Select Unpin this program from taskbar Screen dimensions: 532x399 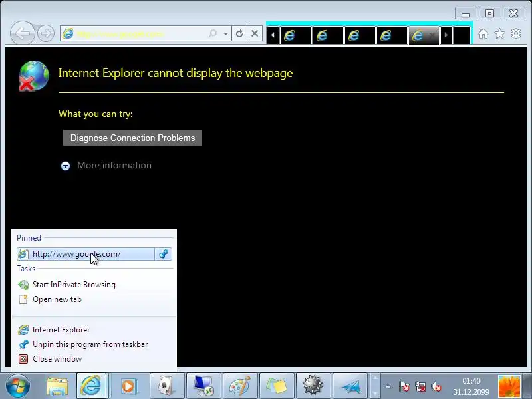(90, 344)
